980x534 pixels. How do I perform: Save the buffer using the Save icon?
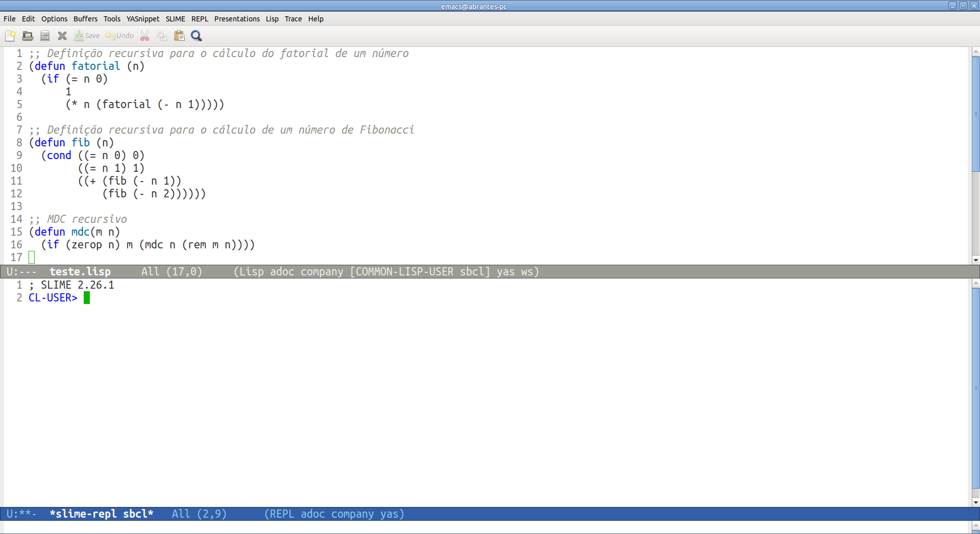(87, 36)
